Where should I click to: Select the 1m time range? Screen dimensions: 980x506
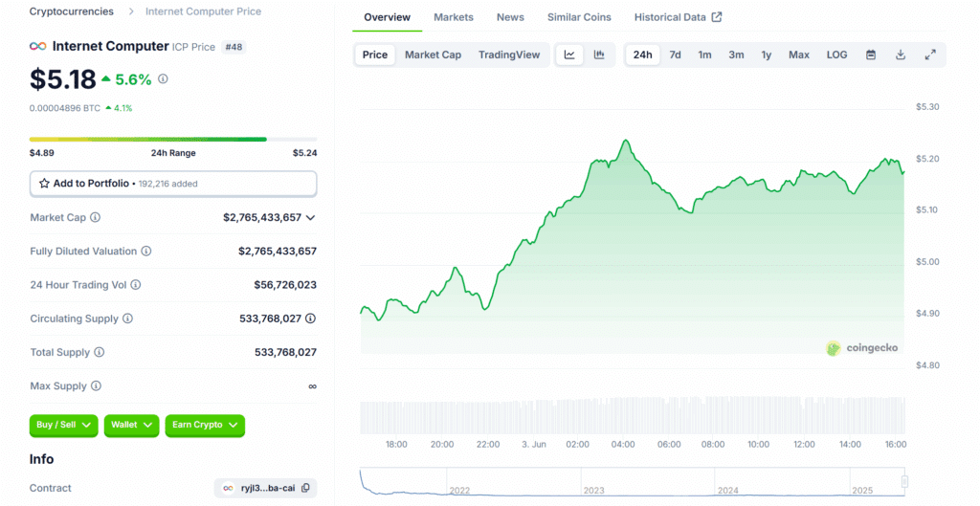click(705, 55)
